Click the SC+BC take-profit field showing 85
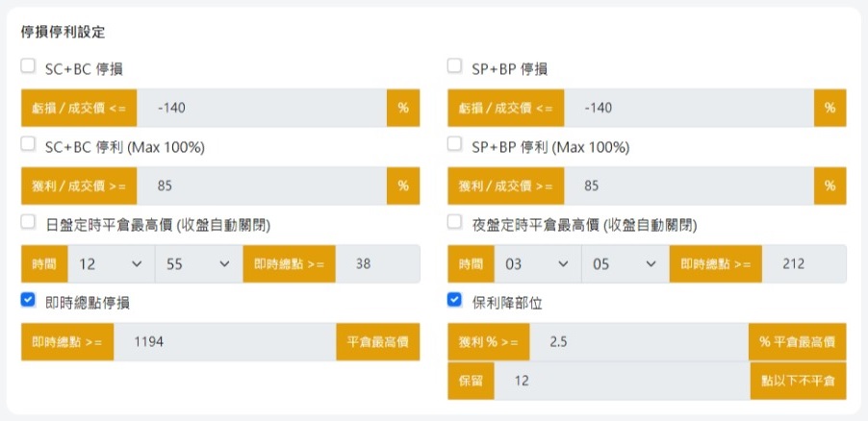Image resolution: width=868 pixels, height=421 pixels. click(x=262, y=186)
